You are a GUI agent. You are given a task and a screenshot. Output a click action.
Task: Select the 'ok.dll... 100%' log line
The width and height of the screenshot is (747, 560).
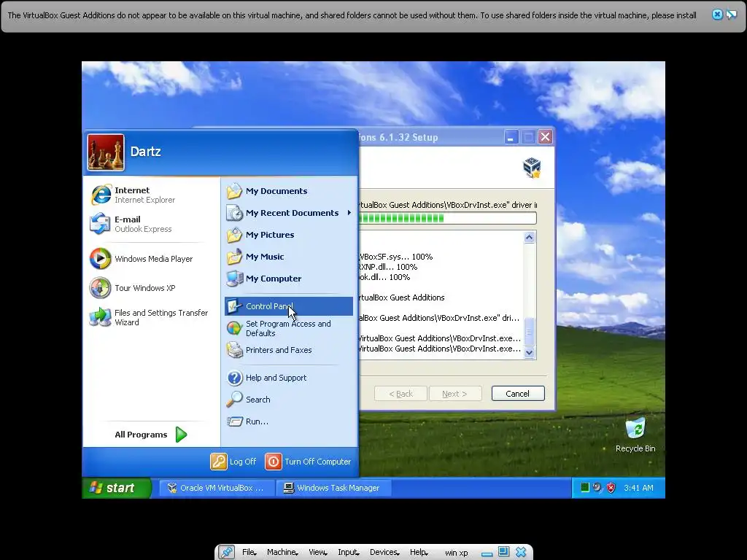384,277
